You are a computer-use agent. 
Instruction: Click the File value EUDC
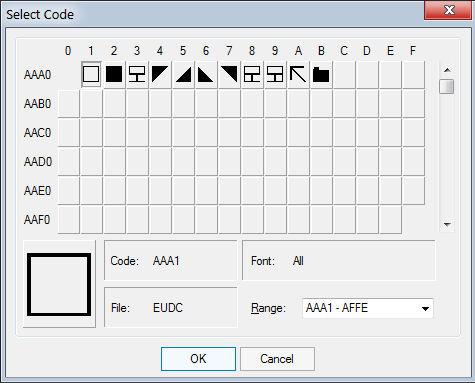coord(168,308)
